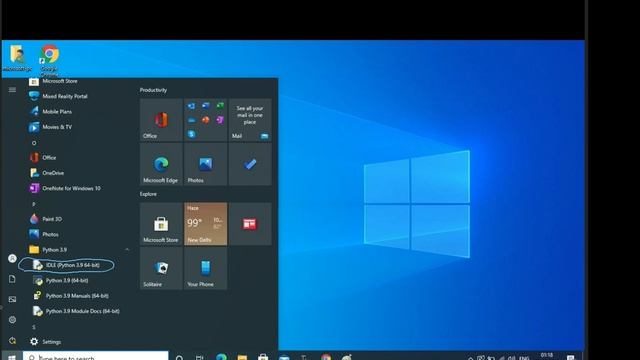Click the 01:18 clock in system tray
This screenshot has width=640, height=360.
[x=547, y=356]
